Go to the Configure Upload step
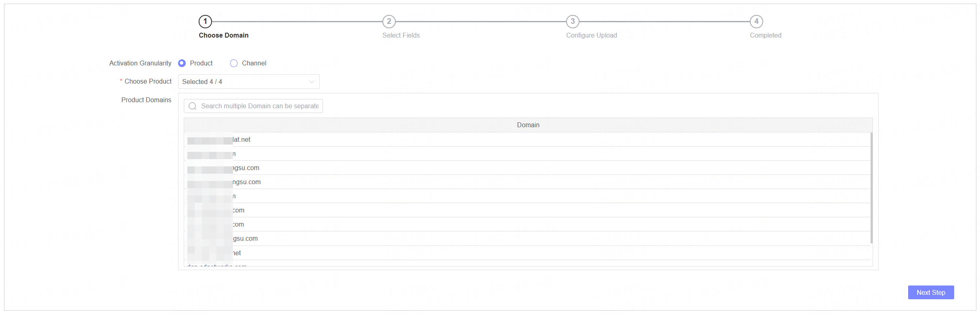 tap(591, 36)
